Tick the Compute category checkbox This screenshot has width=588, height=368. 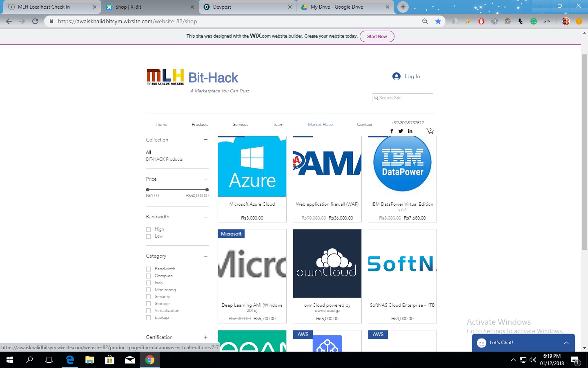[149, 276]
